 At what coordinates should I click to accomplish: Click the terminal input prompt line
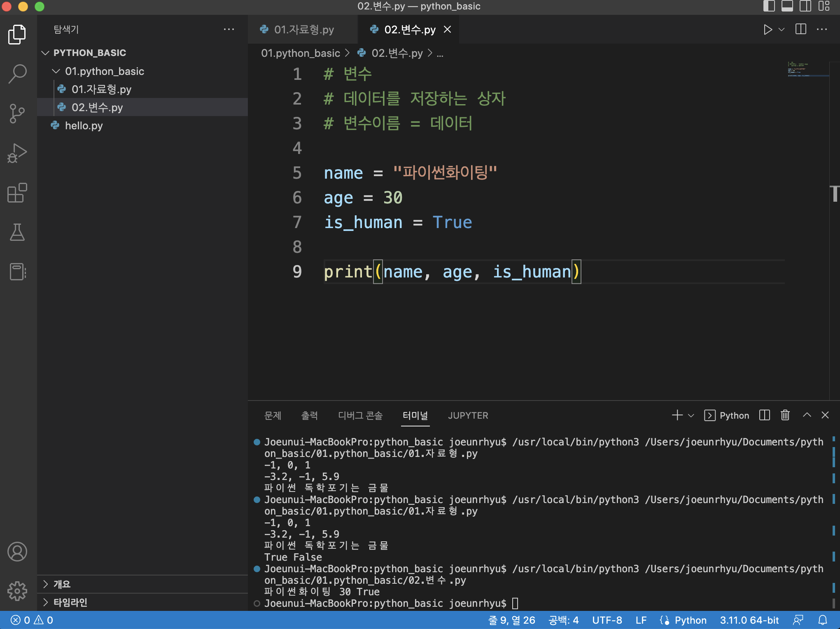tap(390, 603)
